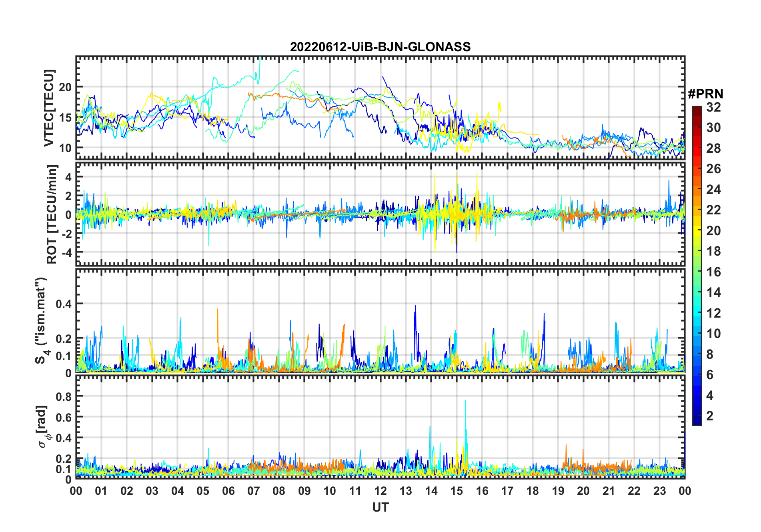
Task: Pick the dark red colorbar segment near 32
Action: click(697, 110)
